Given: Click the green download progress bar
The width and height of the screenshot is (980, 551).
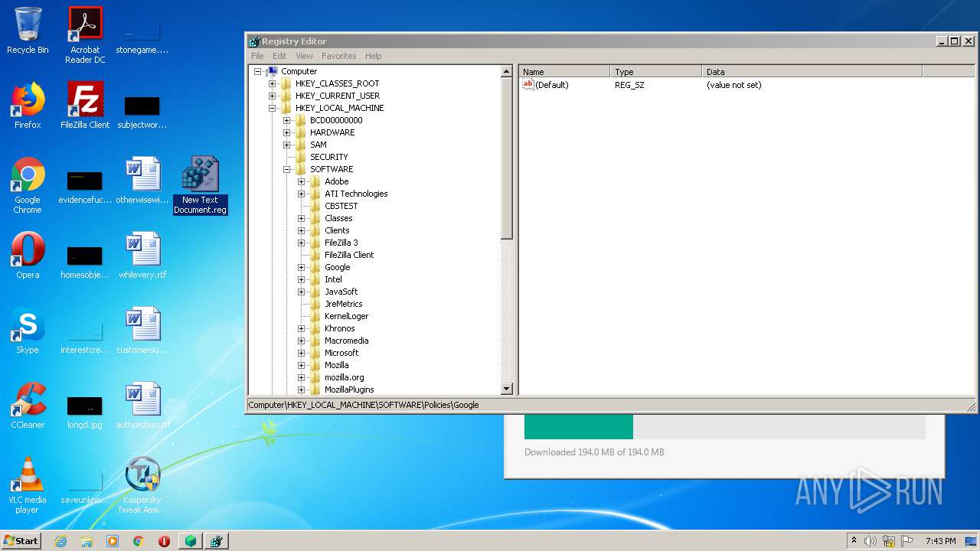Looking at the screenshot, I should click(579, 427).
